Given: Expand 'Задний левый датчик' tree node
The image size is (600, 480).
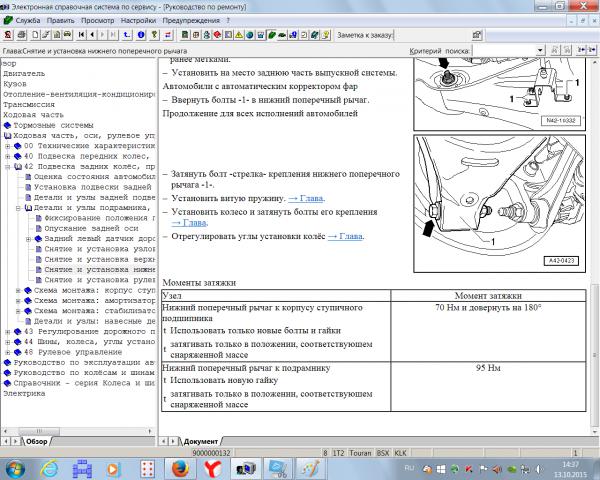Looking at the screenshot, I should (x=28, y=239).
